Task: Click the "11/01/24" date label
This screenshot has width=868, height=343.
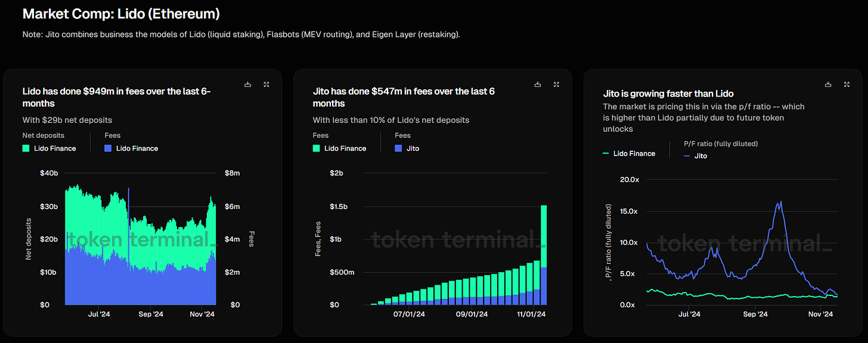Action: pos(530,314)
